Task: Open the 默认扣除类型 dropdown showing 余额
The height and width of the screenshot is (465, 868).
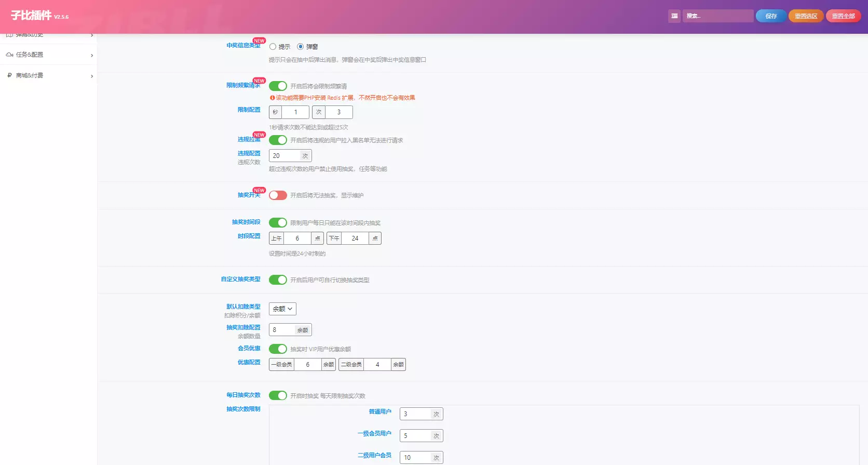Action: tap(282, 309)
